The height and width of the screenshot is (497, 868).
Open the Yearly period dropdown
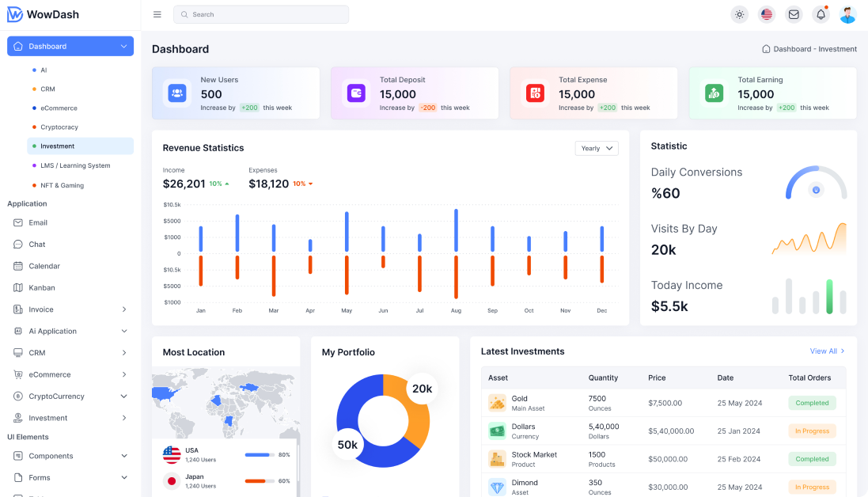point(597,148)
